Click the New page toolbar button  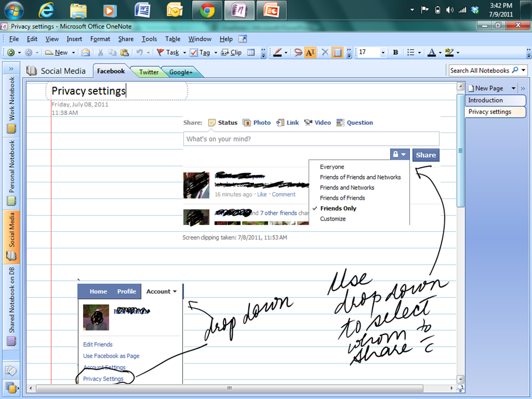57,52
